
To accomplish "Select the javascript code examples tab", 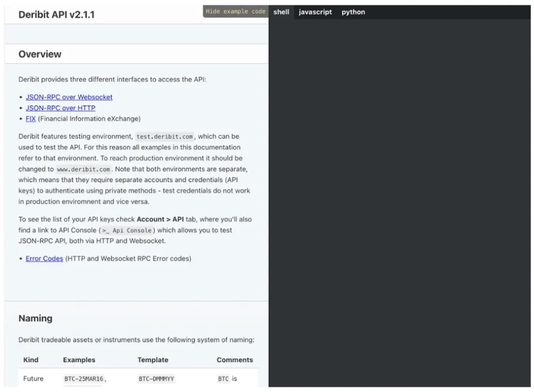I will click(x=315, y=11).
